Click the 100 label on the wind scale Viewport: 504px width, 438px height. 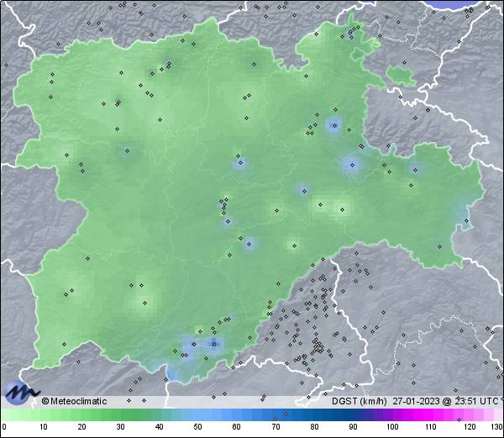pos(392,427)
